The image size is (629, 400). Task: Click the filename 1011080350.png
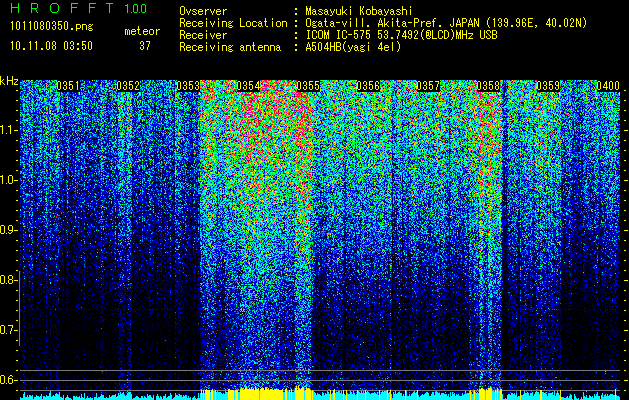(52, 26)
